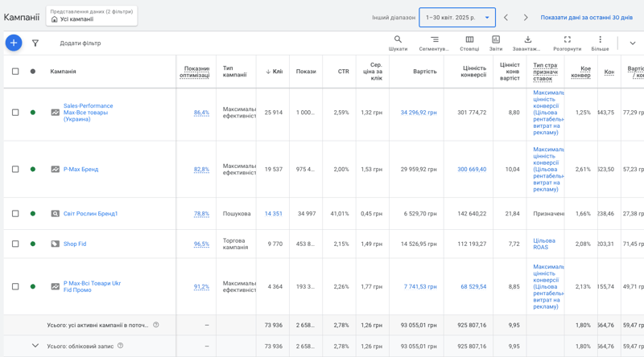Click the Коеф. конверсії column header
This screenshot has width=644, height=357.
pyautogui.click(x=580, y=72)
